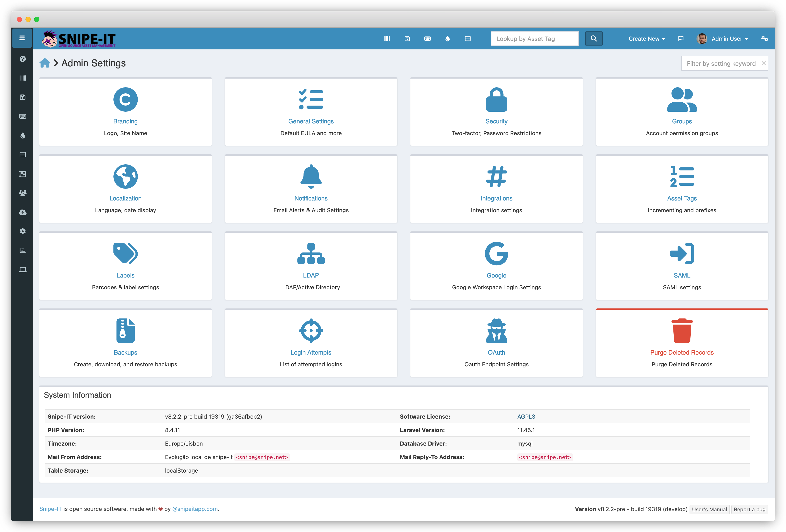The height and width of the screenshot is (532, 786).
Task: Select the Snipe-IT version value text
Action: tap(213, 417)
